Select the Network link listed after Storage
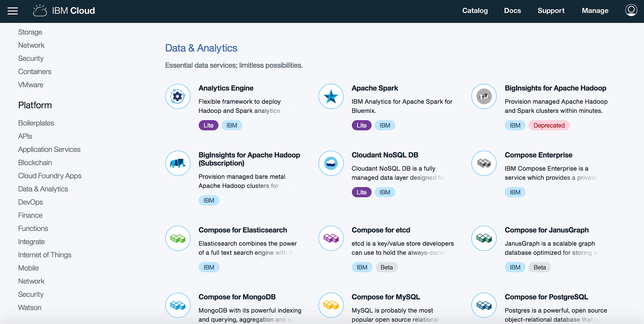Viewport: 644px width, 324px height. click(x=31, y=46)
